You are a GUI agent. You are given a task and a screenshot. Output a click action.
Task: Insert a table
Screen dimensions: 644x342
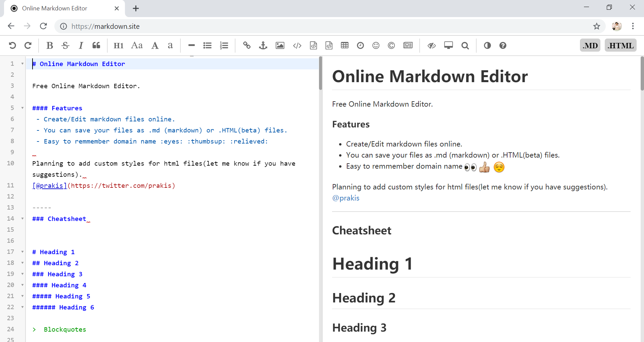click(x=344, y=45)
